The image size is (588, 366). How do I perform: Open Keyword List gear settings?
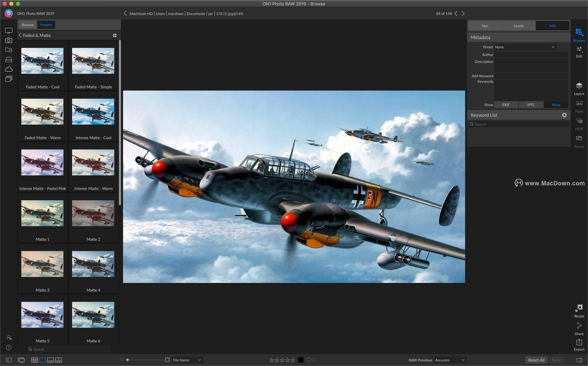click(564, 115)
